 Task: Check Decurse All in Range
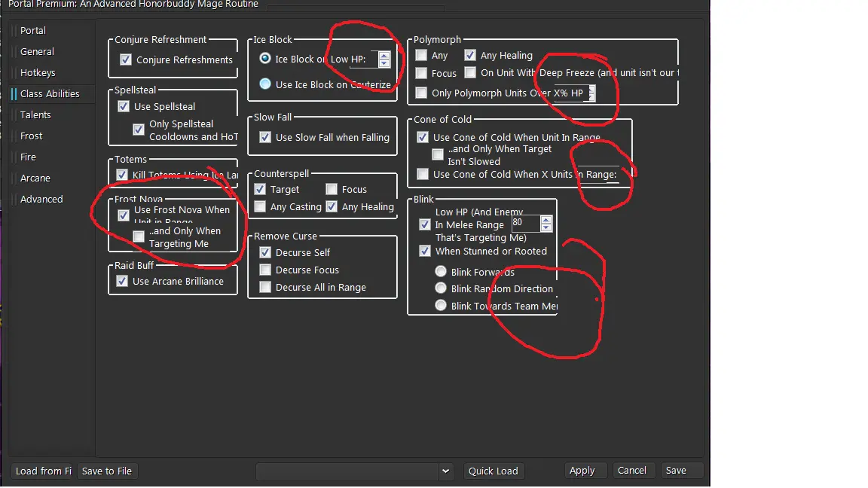click(x=265, y=287)
